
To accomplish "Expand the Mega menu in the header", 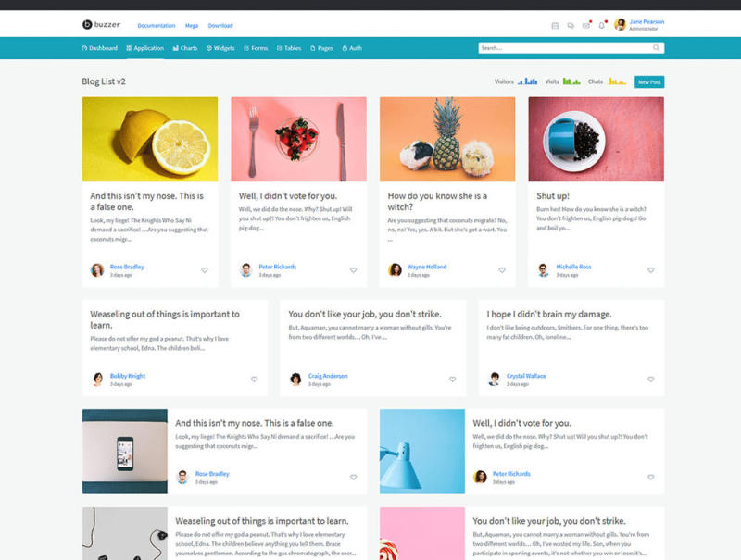I will (191, 26).
